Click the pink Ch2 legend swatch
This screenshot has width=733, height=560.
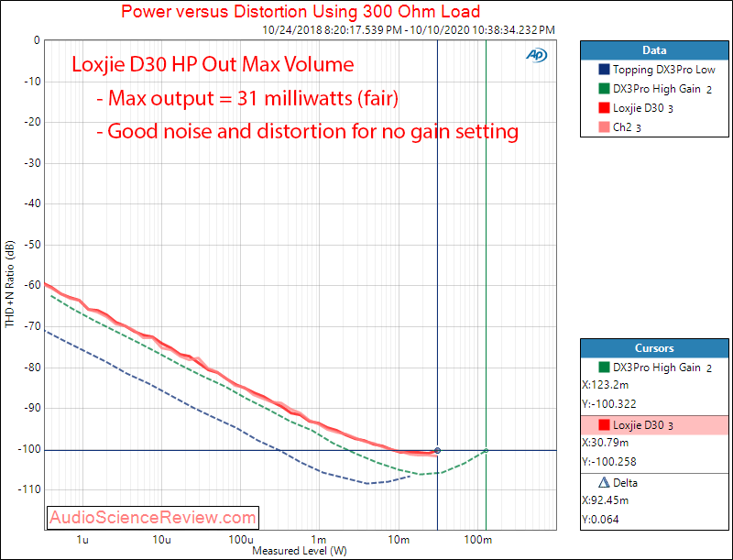click(604, 127)
